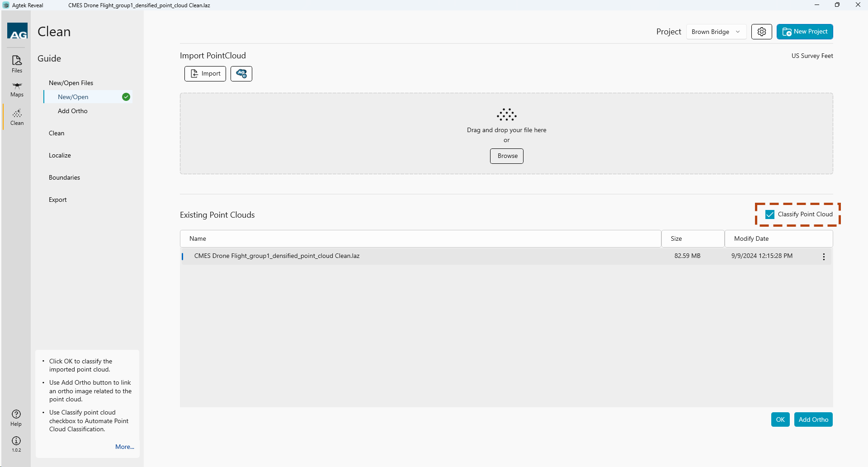Sort point clouds by Modify Date column
Viewport: 868px width, 467px height.
(751, 238)
